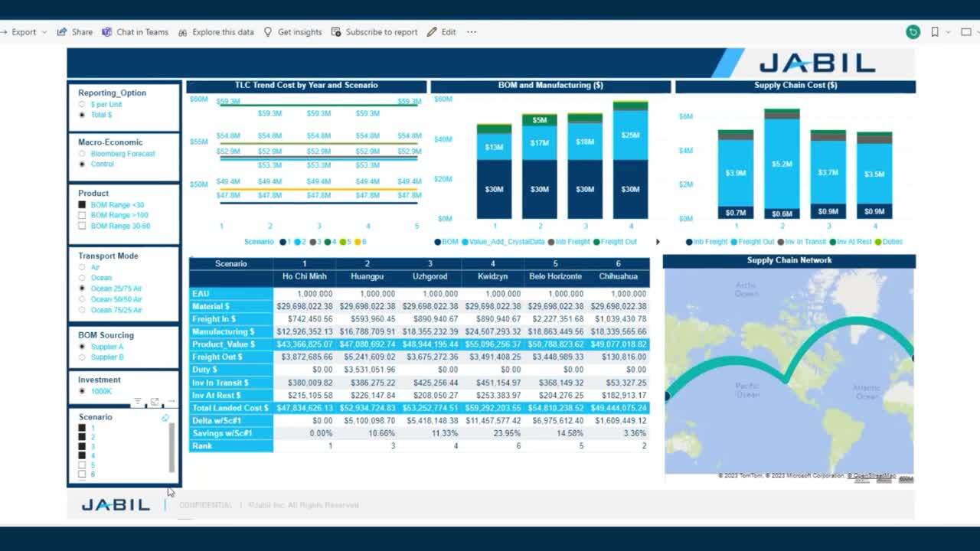This screenshot has height=551, width=980.
Task: Click Explore this data
Action: pyautogui.click(x=216, y=32)
